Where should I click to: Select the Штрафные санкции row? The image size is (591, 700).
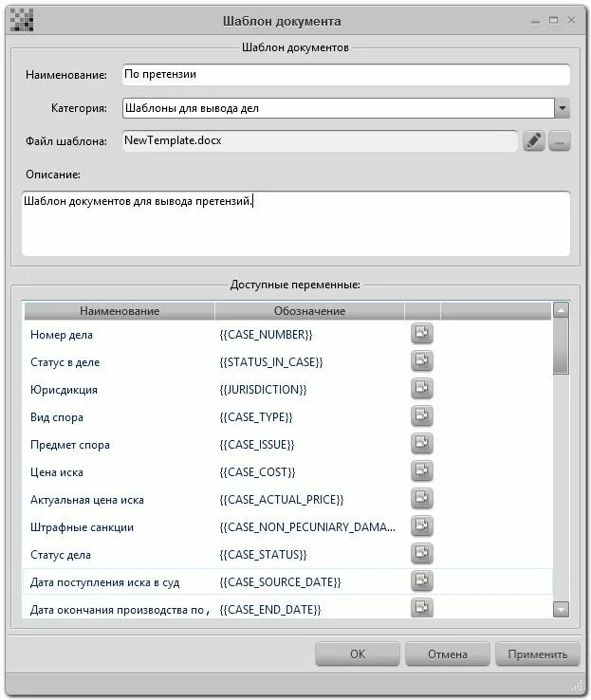pos(287,526)
